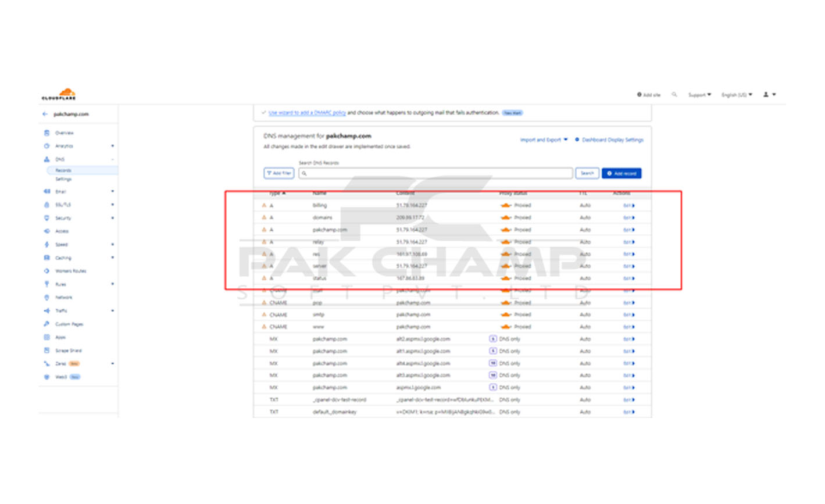Collapse the DNS menu section
Image resolution: width=825 pixels, height=504 pixels.
[x=112, y=159]
